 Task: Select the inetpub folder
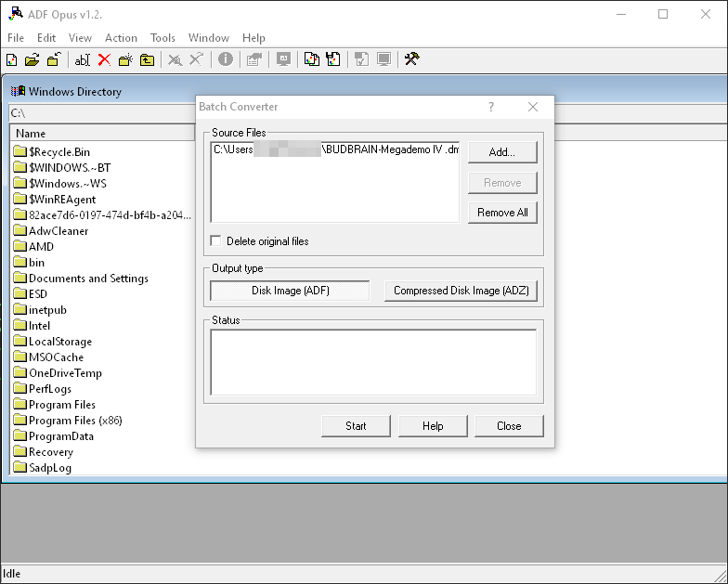coord(40,310)
